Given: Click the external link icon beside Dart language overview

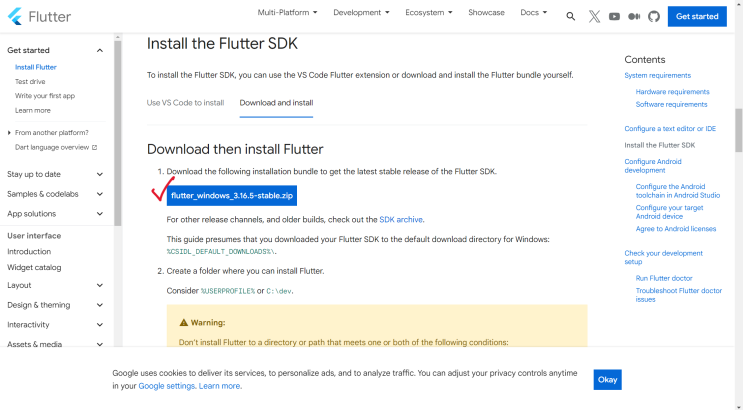Looking at the screenshot, I should (x=94, y=147).
